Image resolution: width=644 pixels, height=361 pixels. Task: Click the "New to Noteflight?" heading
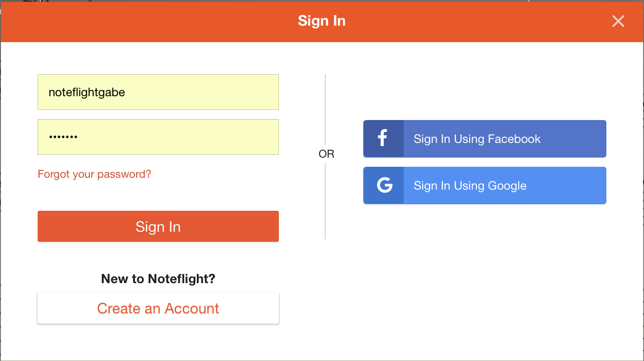[158, 279]
